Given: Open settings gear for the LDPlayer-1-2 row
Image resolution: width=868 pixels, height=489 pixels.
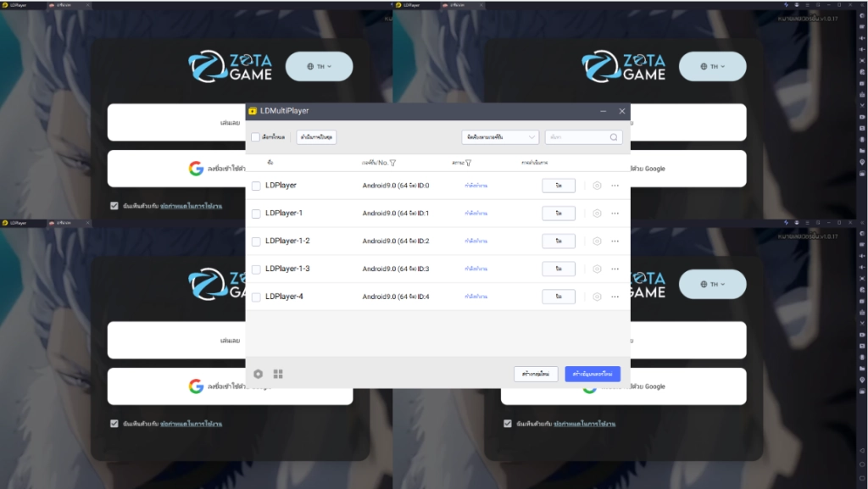Looking at the screenshot, I should (597, 242).
